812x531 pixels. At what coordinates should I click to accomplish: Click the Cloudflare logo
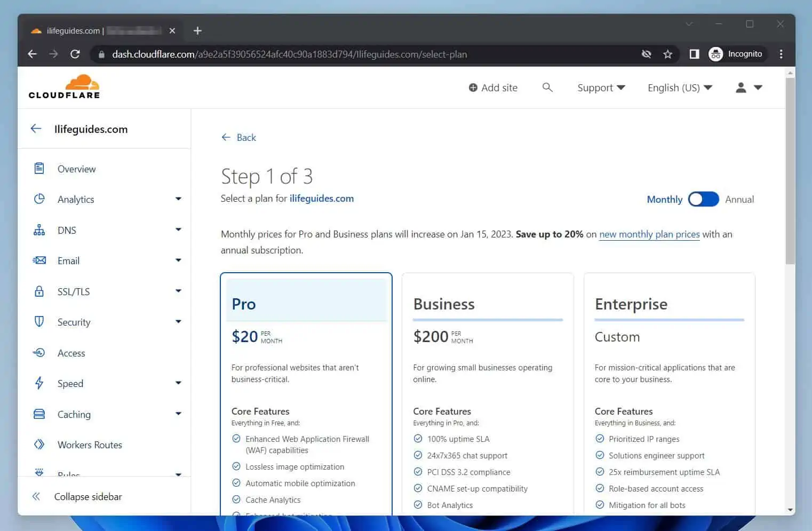point(64,87)
